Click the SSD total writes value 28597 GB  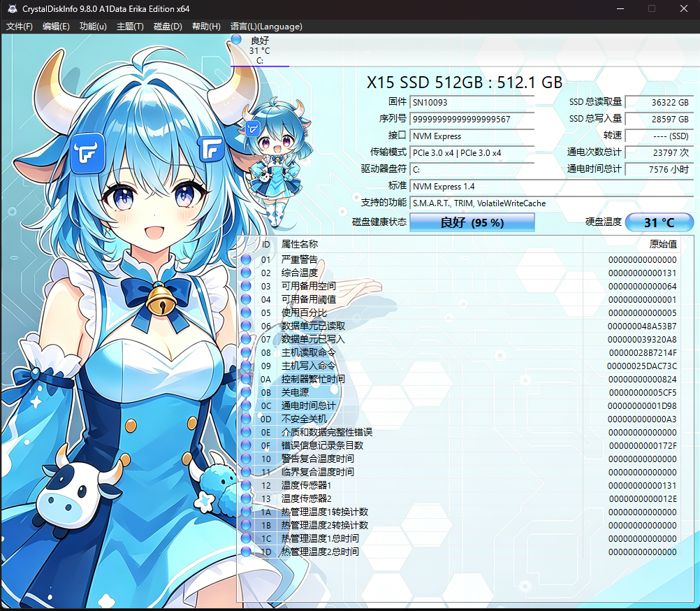(659, 120)
